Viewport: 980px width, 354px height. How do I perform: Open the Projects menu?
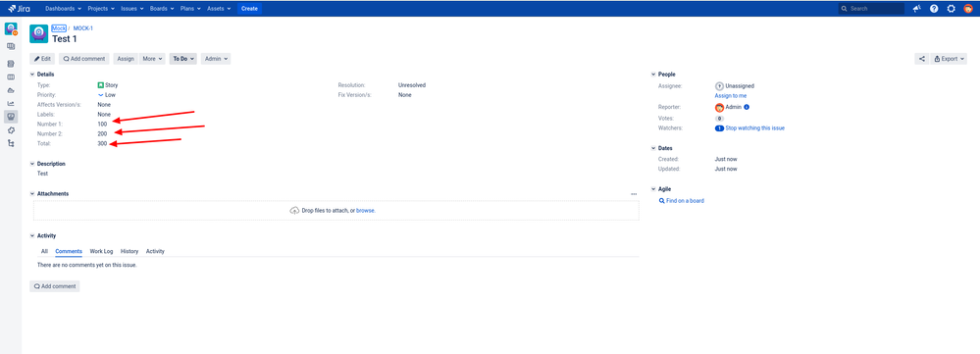tap(101, 9)
